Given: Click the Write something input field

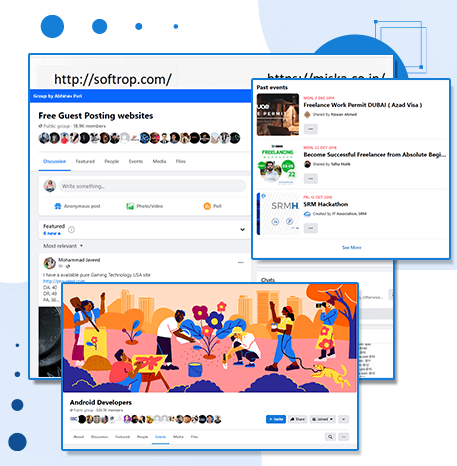Looking at the screenshot, I should tap(152, 186).
